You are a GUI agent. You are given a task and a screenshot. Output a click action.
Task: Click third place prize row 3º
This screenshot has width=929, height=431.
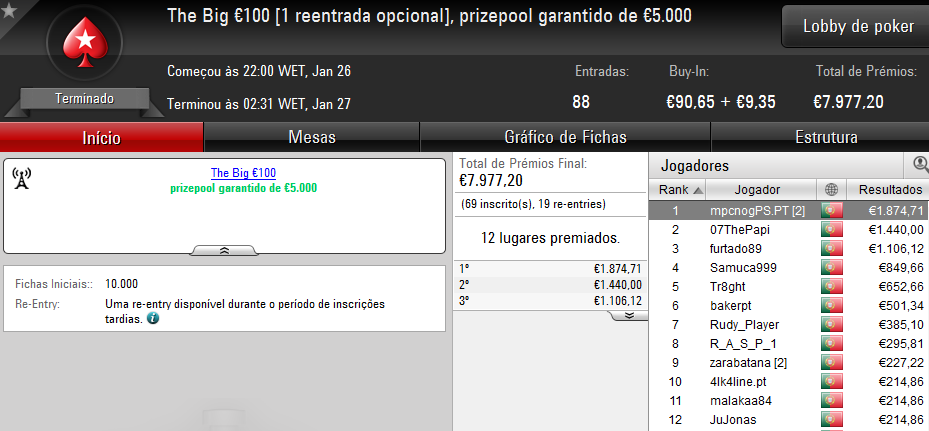[550, 301]
